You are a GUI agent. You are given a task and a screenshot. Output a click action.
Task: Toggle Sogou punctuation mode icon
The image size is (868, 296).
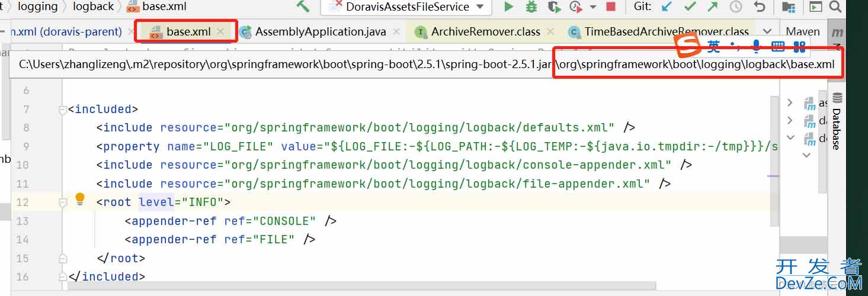click(735, 46)
